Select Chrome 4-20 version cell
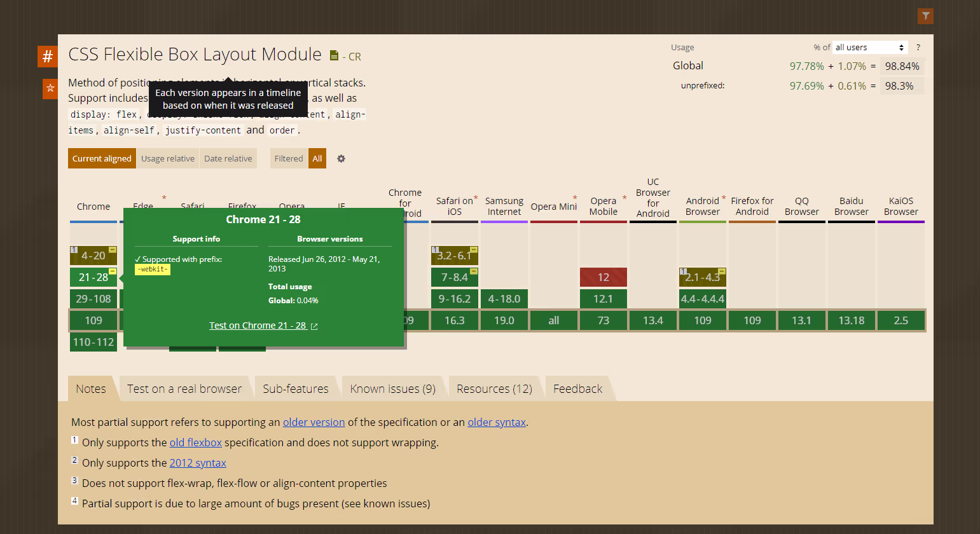Viewport: 980px width, 534px height. point(93,256)
